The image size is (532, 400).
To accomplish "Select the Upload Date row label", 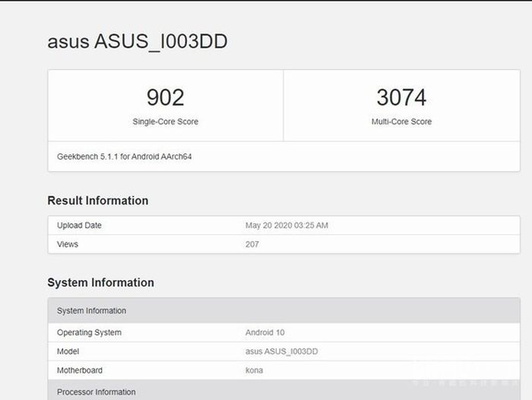I will tap(79, 226).
